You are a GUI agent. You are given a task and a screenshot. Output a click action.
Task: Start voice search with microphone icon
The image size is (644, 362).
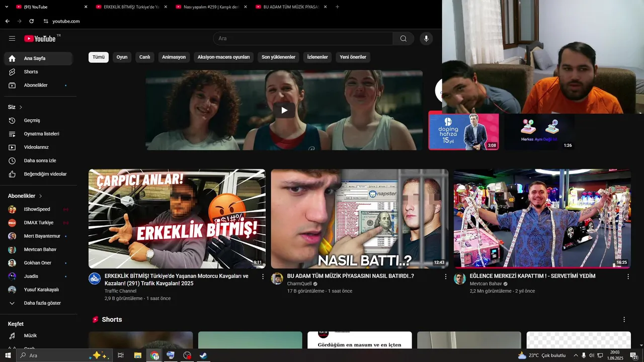point(426,39)
